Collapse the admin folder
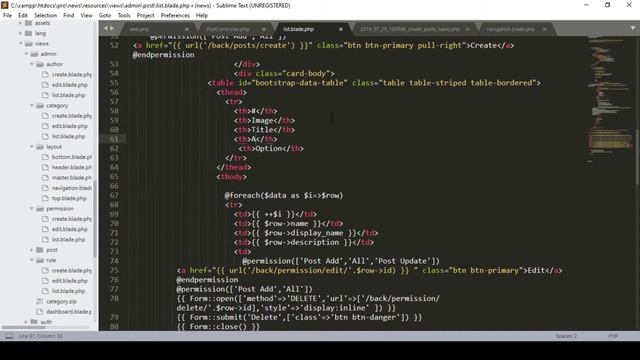The image size is (640, 360). (27, 54)
